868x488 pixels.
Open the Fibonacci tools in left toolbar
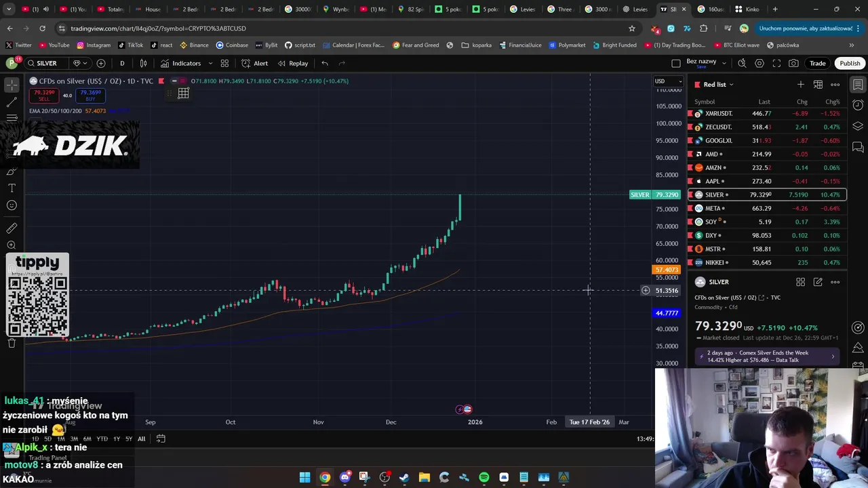point(12,118)
